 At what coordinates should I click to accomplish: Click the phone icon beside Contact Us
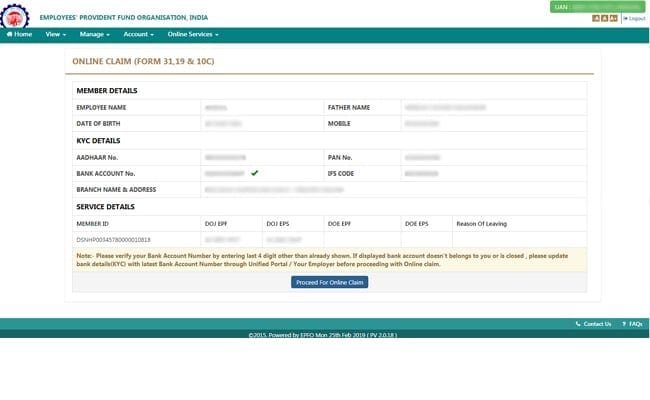click(578, 324)
